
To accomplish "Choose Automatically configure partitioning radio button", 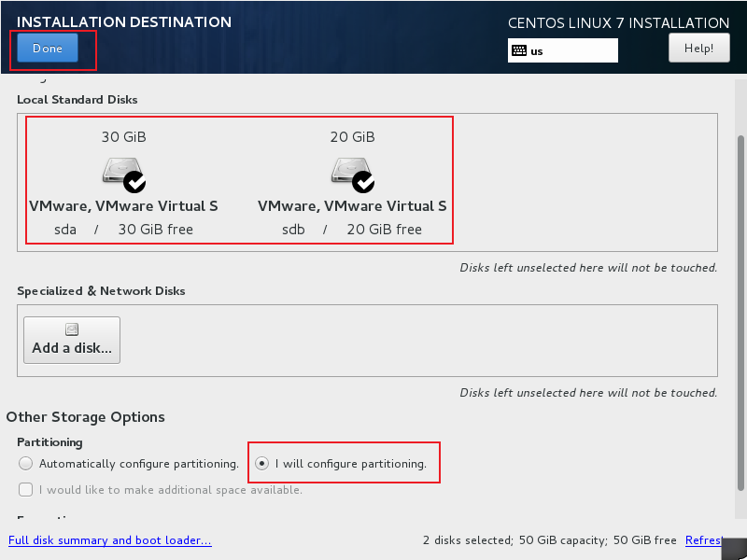I will coord(25,463).
